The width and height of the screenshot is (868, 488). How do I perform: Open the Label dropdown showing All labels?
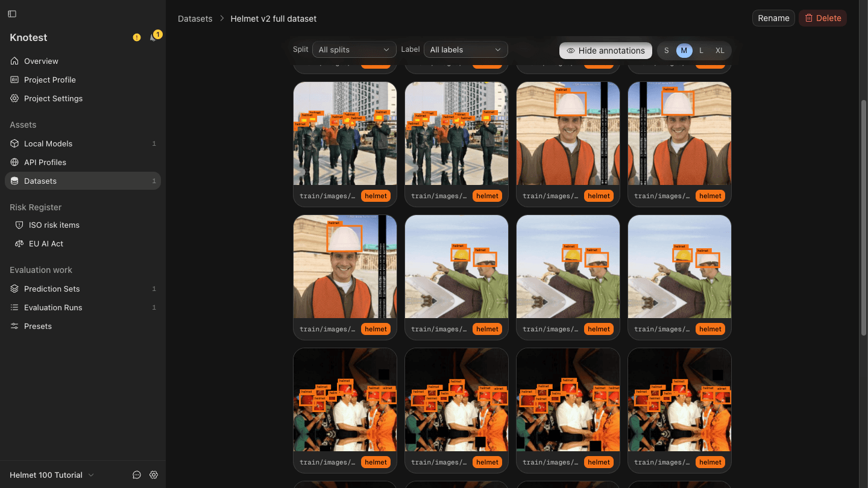click(465, 49)
